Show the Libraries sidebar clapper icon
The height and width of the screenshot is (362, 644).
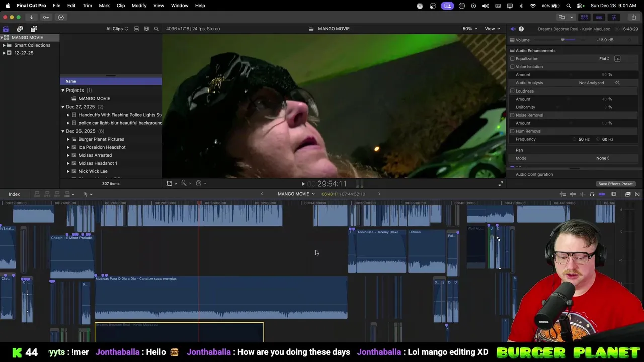point(6,29)
